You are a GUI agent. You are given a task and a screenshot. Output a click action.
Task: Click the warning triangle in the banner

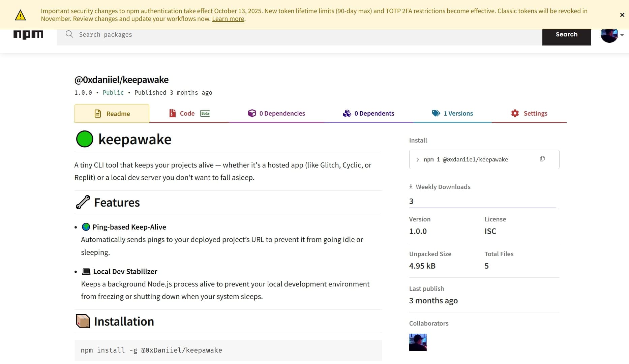point(21,14)
